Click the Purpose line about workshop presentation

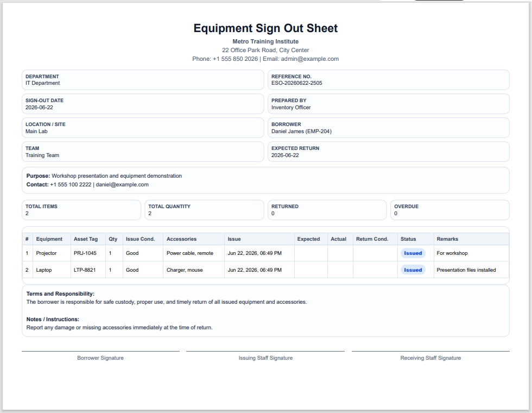pyautogui.click(x=104, y=176)
